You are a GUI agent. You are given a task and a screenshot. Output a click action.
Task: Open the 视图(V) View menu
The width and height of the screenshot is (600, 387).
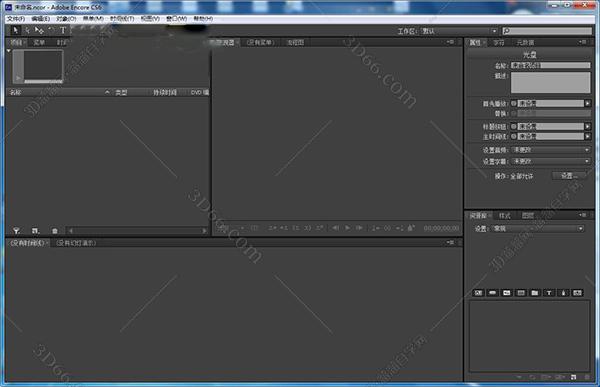click(x=150, y=19)
